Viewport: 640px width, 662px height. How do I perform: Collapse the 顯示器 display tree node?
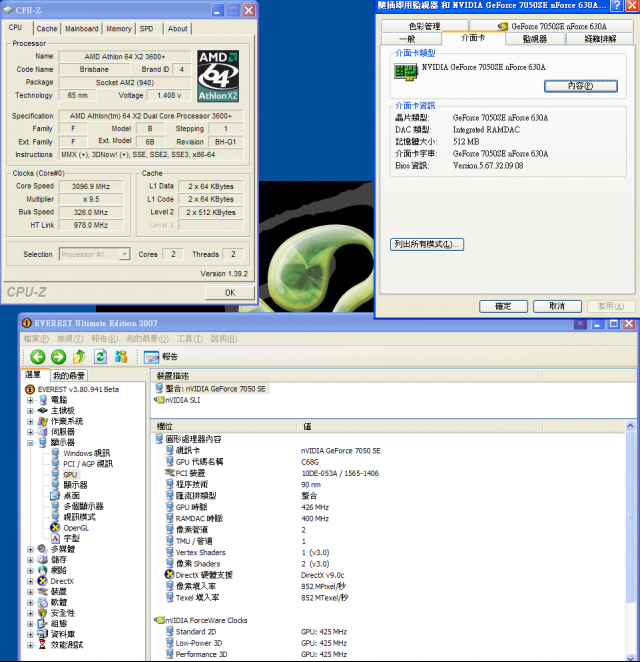click(x=30, y=442)
